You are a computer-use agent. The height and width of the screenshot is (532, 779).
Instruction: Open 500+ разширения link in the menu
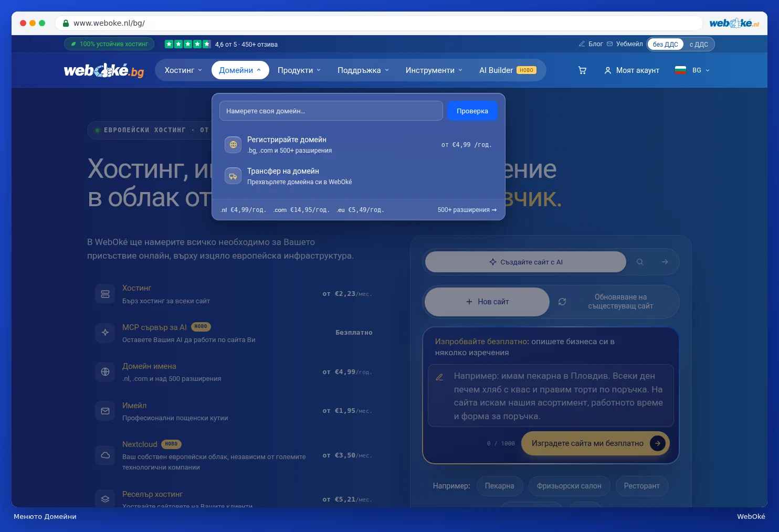[467, 210]
